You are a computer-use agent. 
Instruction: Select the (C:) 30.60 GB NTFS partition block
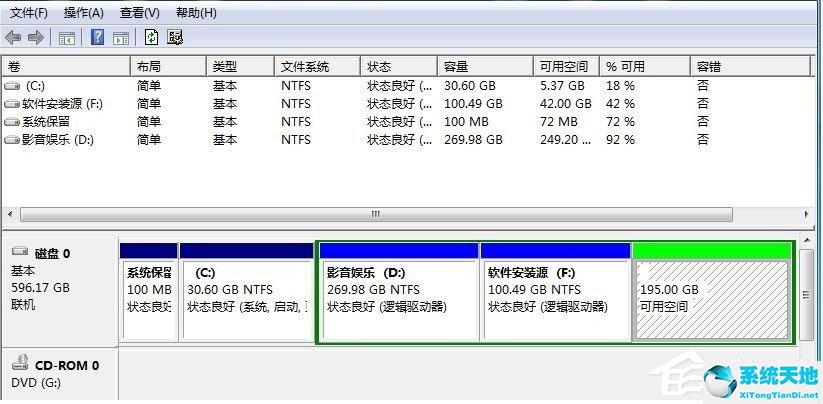coord(246,292)
